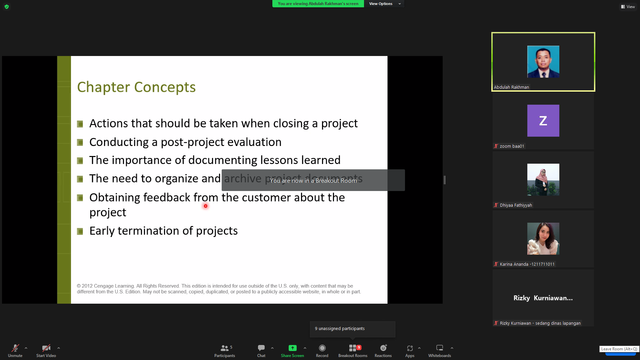Change layout with the View button

coord(628,7)
